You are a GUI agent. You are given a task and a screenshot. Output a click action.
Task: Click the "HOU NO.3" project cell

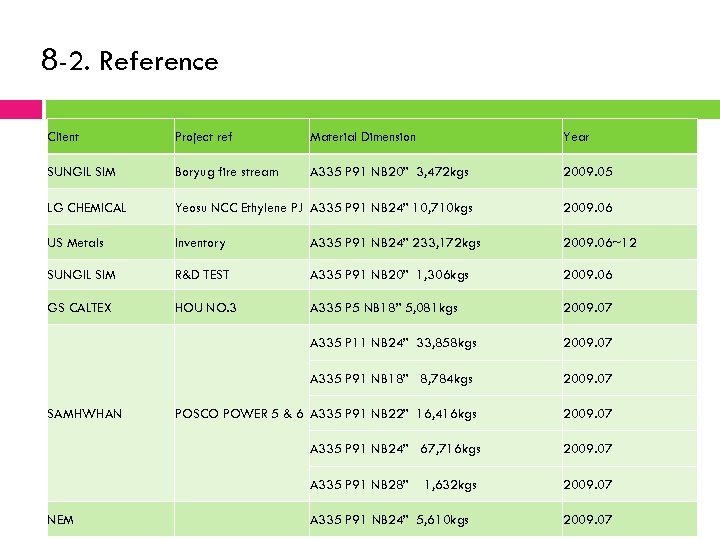(205, 308)
